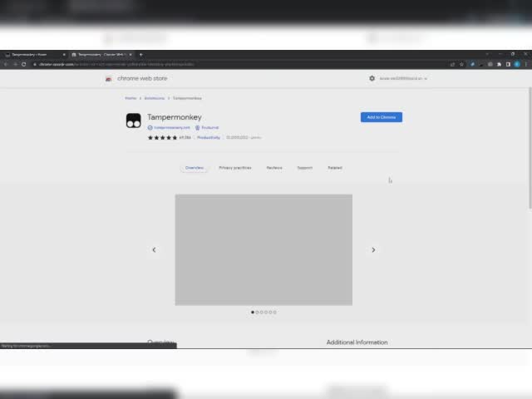Open the Extensions puzzle piece icon

coord(499,64)
